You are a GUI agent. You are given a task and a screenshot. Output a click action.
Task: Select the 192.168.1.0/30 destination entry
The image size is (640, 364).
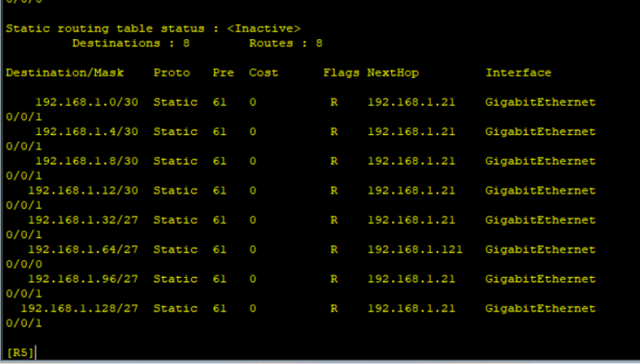86,102
